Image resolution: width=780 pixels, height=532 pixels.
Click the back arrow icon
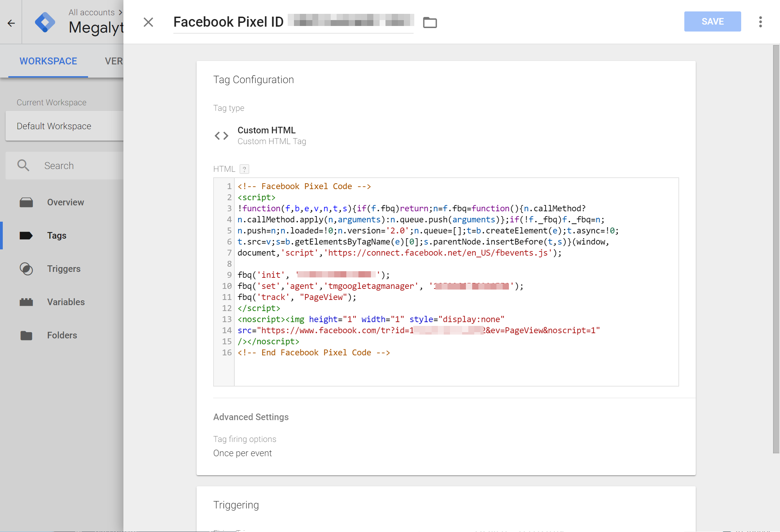[x=11, y=23]
